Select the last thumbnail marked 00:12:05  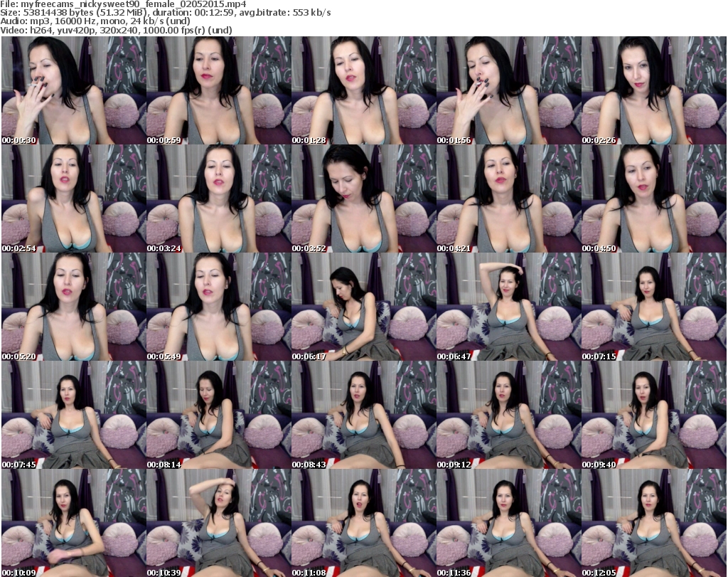654,523
